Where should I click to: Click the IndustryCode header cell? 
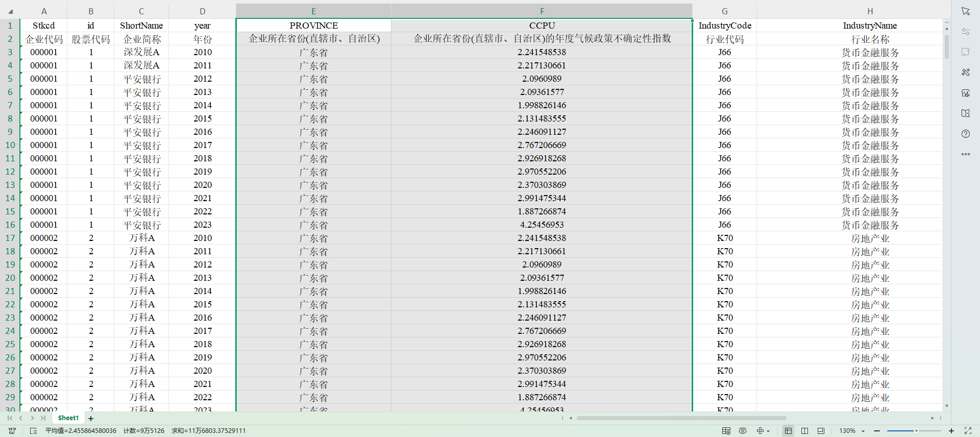pos(724,26)
